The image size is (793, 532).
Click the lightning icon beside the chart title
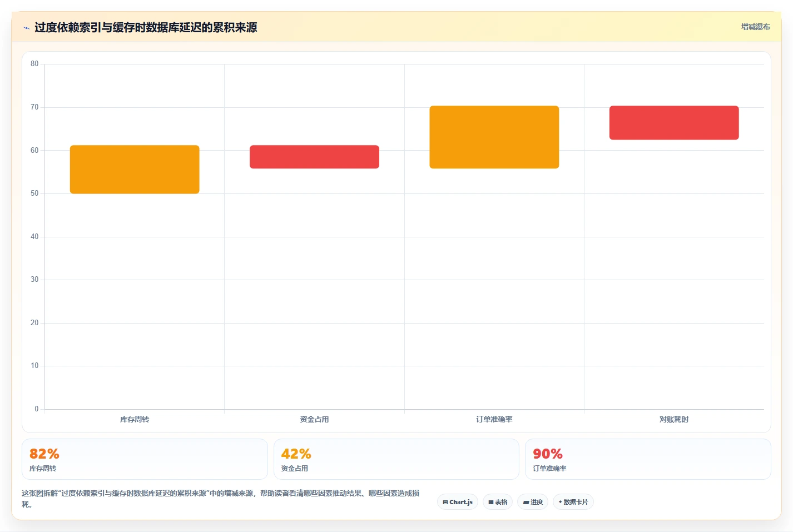pyautogui.click(x=26, y=28)
